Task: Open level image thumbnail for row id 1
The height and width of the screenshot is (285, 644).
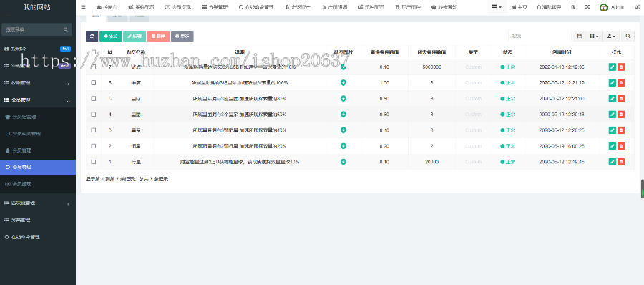Action: point(343,162)
